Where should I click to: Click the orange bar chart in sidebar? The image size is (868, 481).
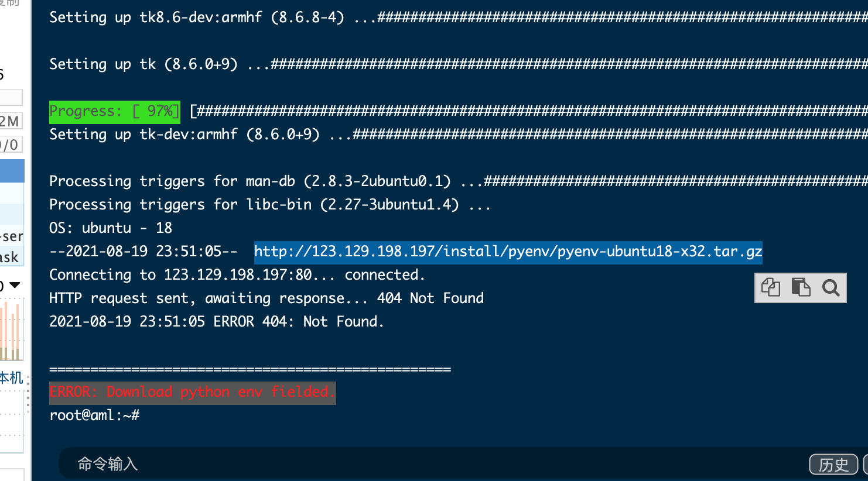tap(12, 330)
